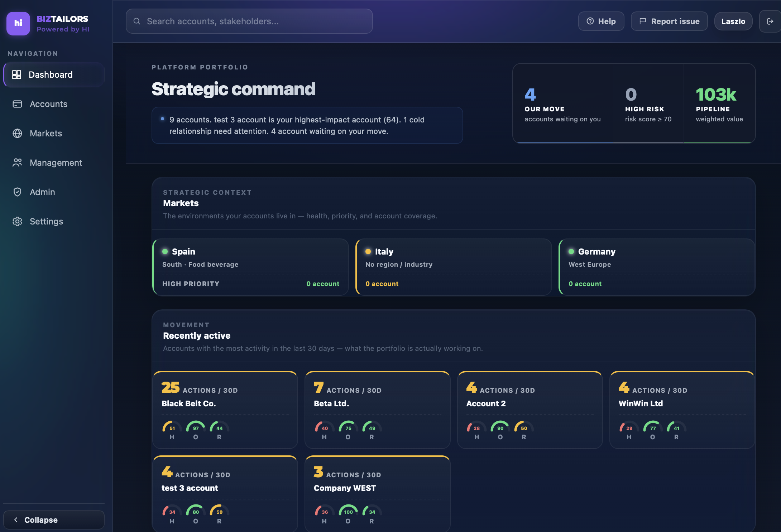Click the Markets globe icon
Image resolution: width=781 pixels, height=532 pixels.
(18, 133)
